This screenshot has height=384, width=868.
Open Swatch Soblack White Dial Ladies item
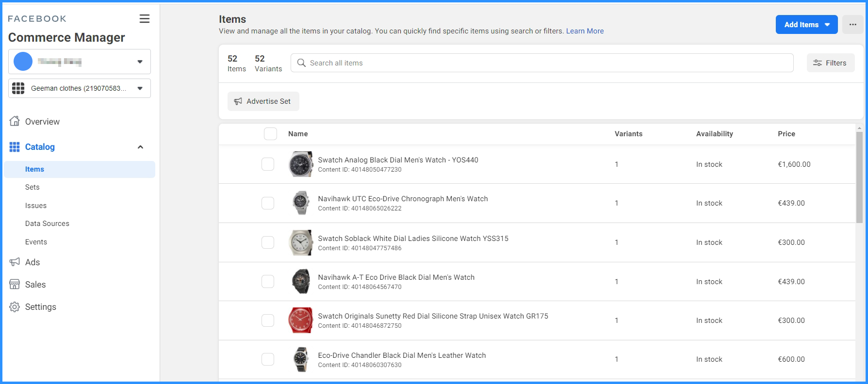(x=413, y=239)
